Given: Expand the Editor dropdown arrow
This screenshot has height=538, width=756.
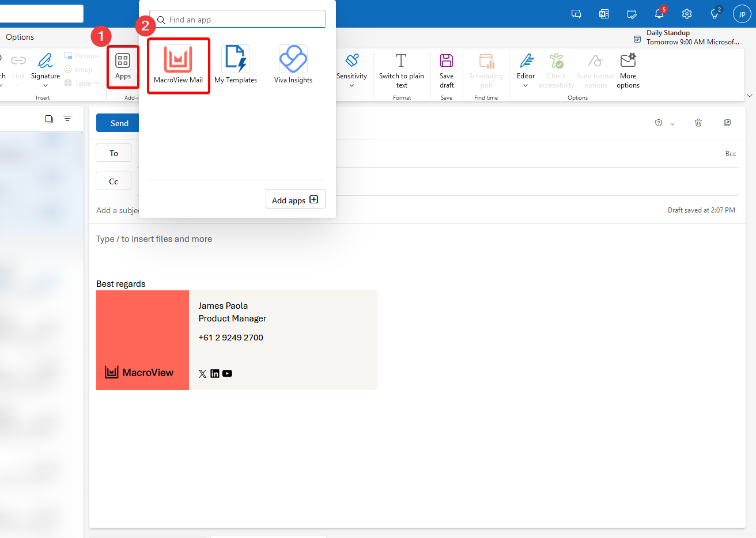Looking at the screenshot, I should [x=526, y=86].
